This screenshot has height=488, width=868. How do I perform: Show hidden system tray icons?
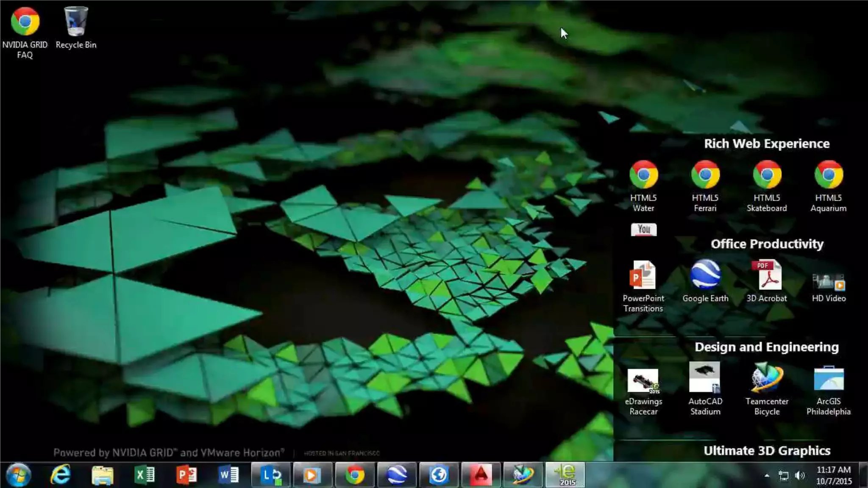[767, 476]
